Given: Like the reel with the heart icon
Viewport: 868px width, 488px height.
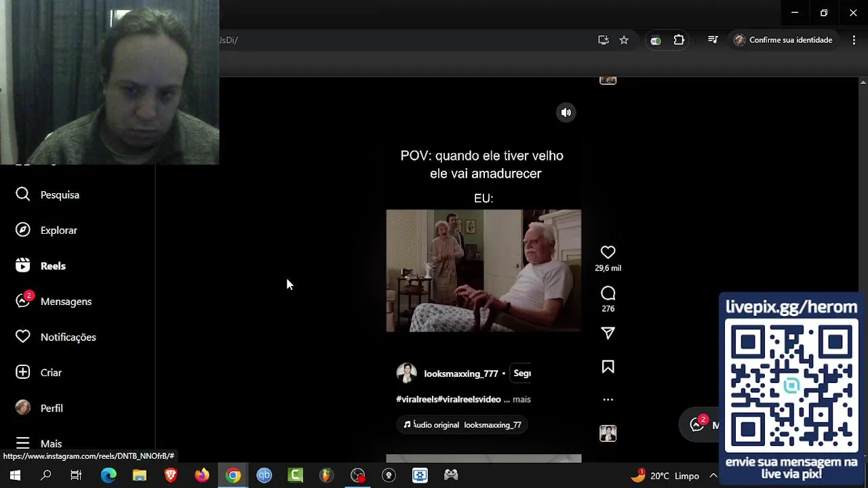Looking at the screenshot, I should coord(608,252).
